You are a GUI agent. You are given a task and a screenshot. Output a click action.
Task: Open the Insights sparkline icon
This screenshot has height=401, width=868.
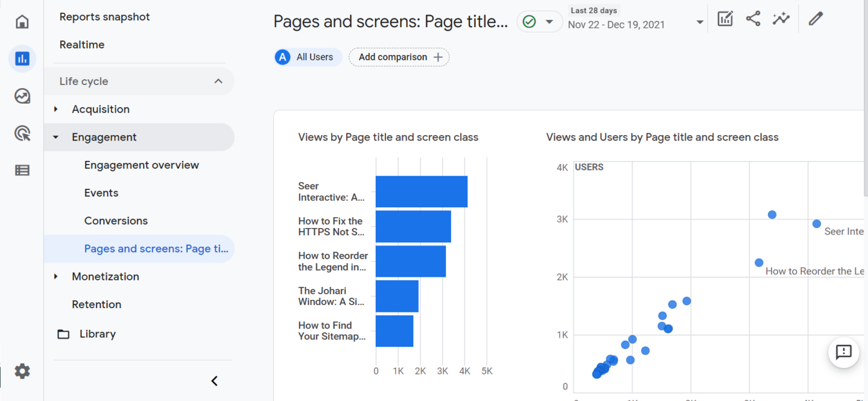(x=781, y=19)
